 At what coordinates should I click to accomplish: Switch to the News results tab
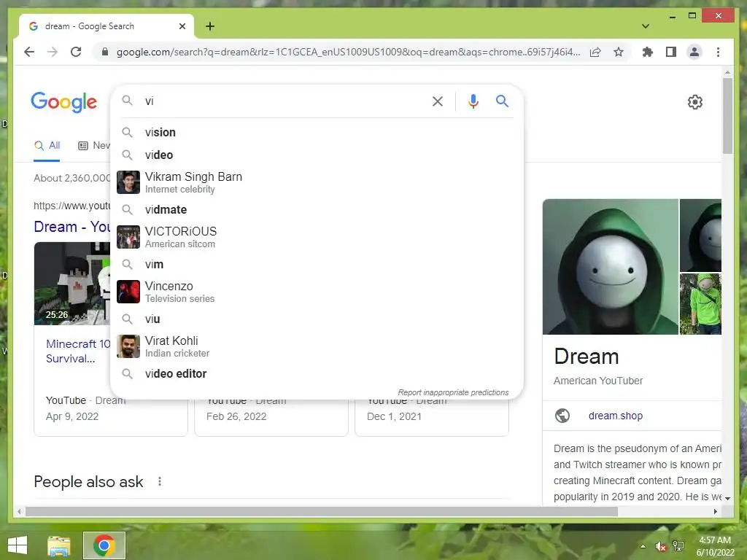[94, 146]
